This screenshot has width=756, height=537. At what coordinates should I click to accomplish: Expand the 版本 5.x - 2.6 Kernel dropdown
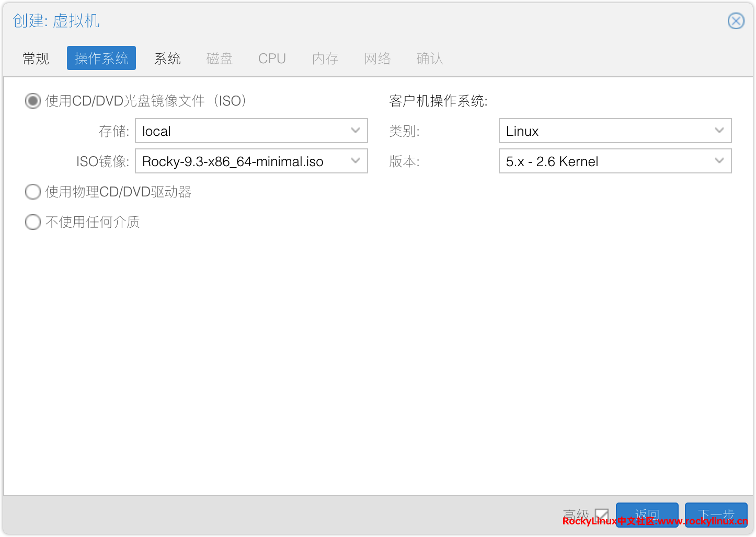pyautogui.click(x=719, y=161)
